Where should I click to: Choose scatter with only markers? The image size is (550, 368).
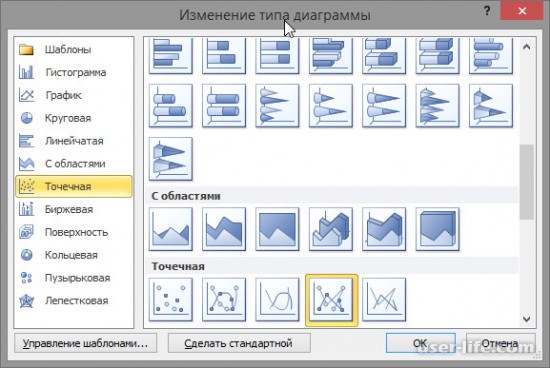coord(171,300)
